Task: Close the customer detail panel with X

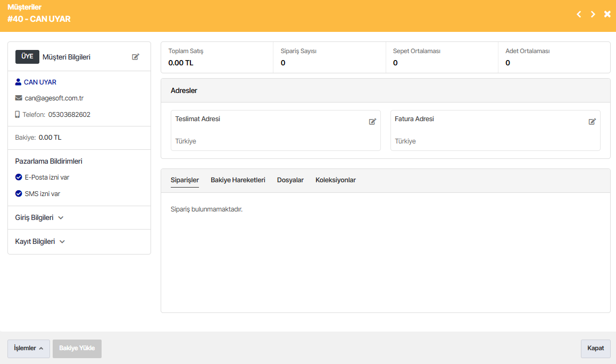Action: (x=607, y=14)
